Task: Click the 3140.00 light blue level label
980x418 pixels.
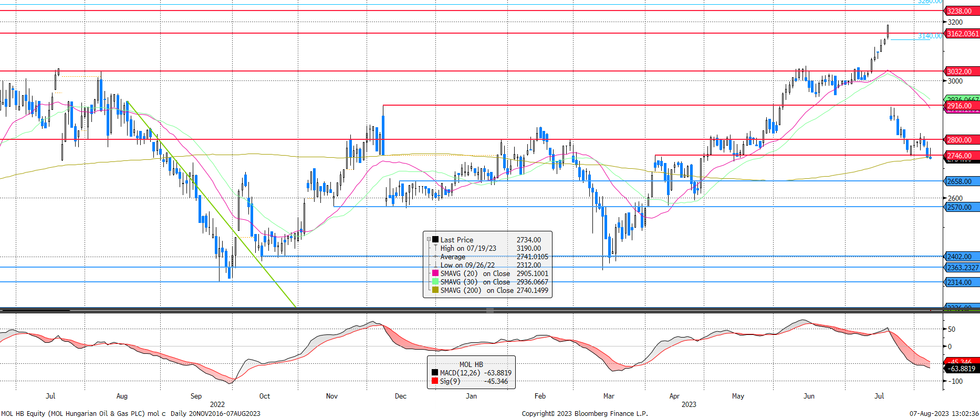Action: 930,36
